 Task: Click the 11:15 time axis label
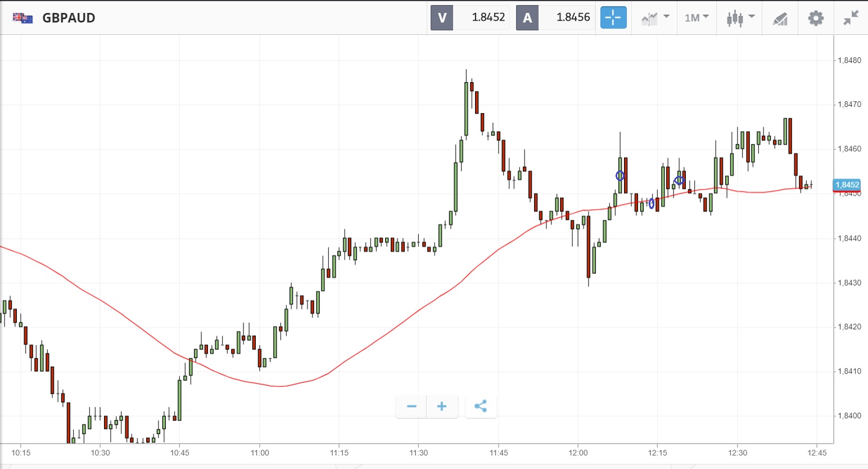[339, 453]
